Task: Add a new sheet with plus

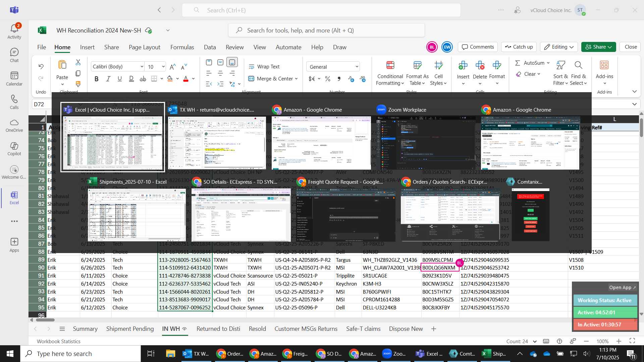Action: coord(434,329)
